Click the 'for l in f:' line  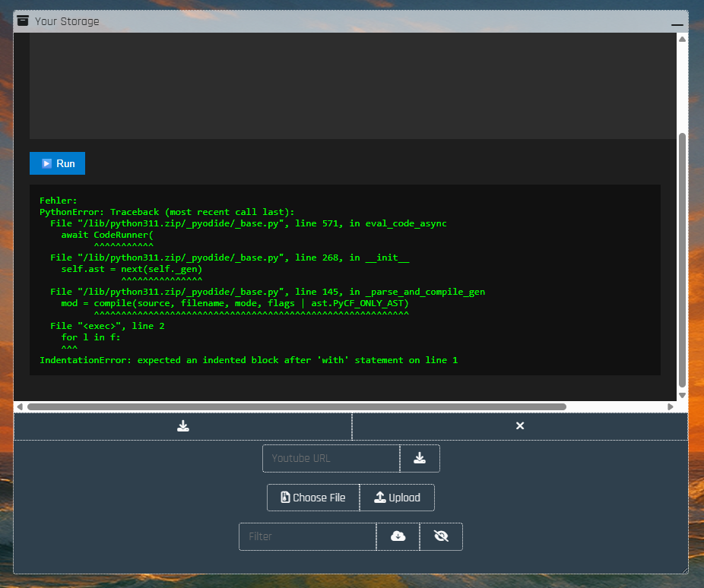(x=90, y=337)
